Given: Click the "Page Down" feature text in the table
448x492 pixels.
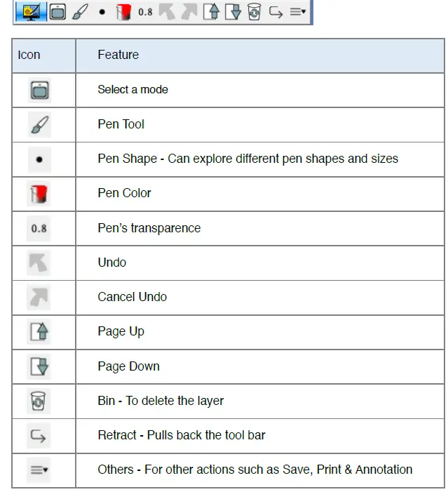Looking at the screenshot, I should pyautogui.click(x=128, y=366).
